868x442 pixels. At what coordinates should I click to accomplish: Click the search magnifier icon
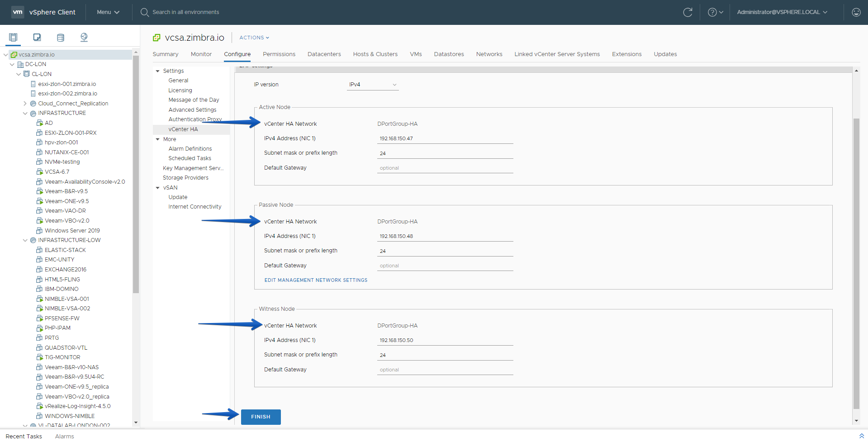(145, 12)
